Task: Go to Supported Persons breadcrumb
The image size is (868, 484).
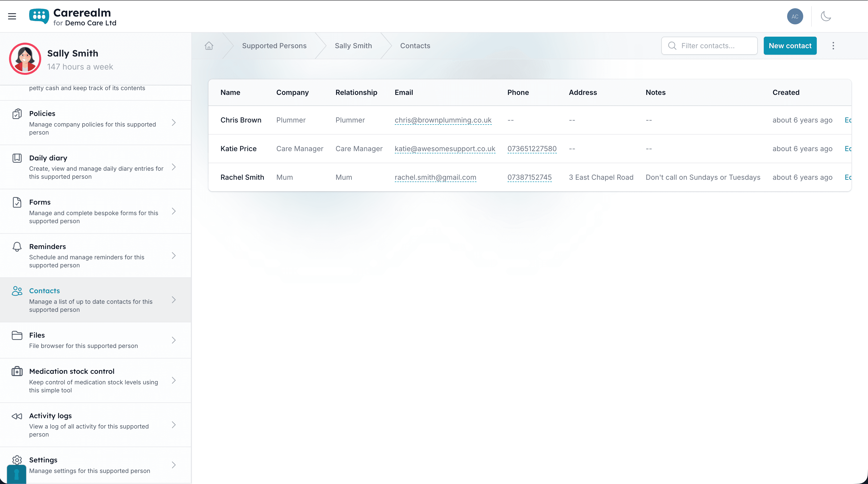Action: pyautogui.click(x=274, y=46)
